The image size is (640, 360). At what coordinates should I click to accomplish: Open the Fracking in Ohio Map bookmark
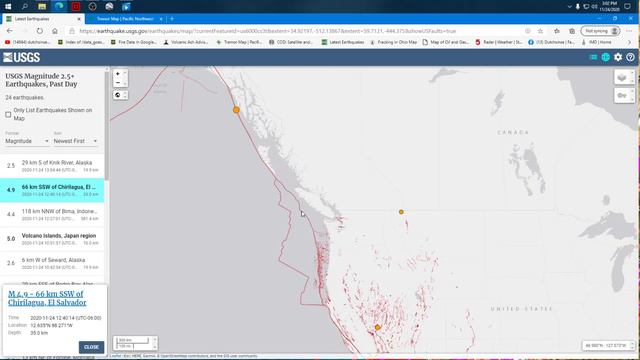tap(393, 42)
